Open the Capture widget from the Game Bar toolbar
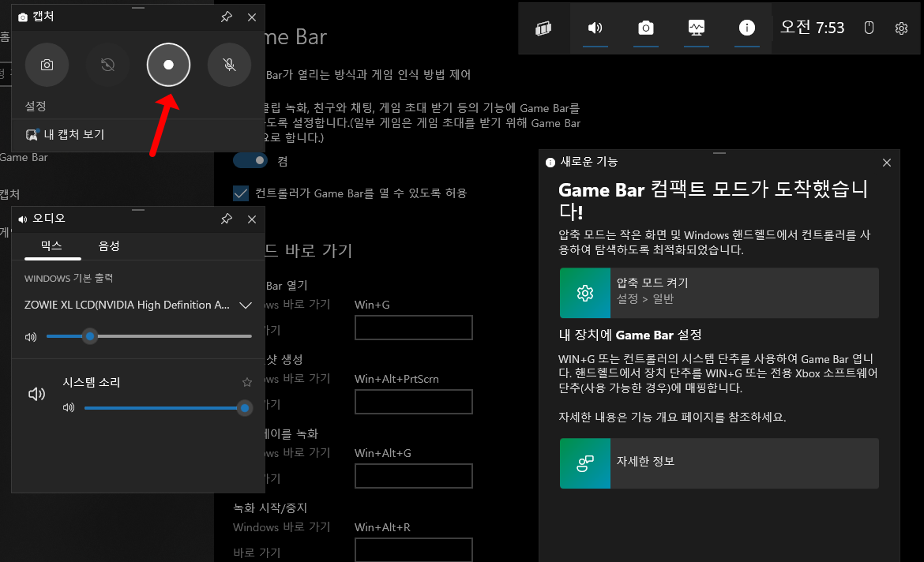924x562 pixels. click(x=645, y=28)
